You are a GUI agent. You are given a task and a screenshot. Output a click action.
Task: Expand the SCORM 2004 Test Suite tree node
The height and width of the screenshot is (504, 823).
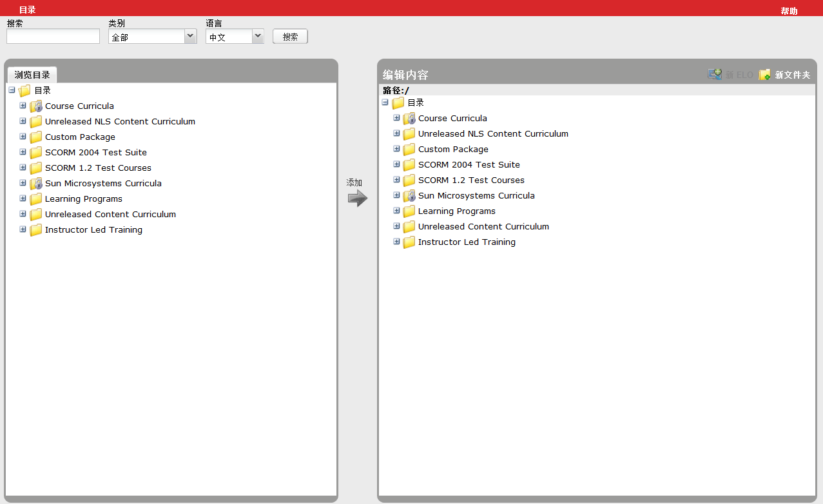[x=23, y=152]
